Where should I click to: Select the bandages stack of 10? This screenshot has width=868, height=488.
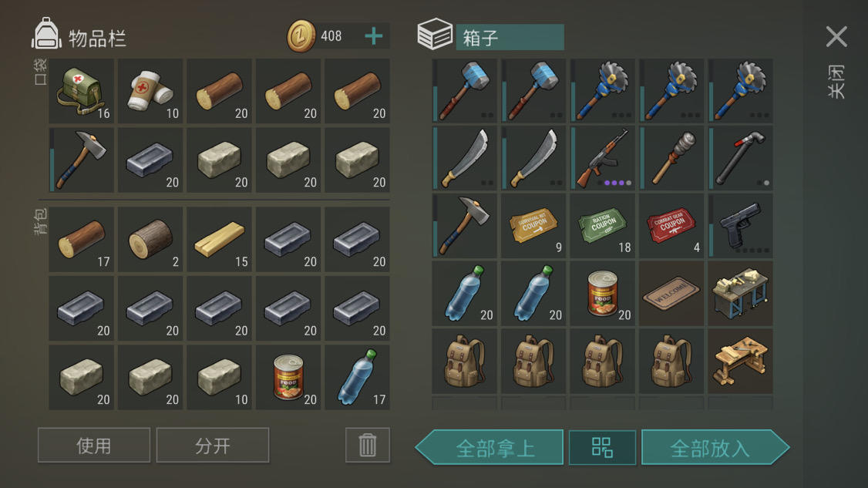click(150, 92)
